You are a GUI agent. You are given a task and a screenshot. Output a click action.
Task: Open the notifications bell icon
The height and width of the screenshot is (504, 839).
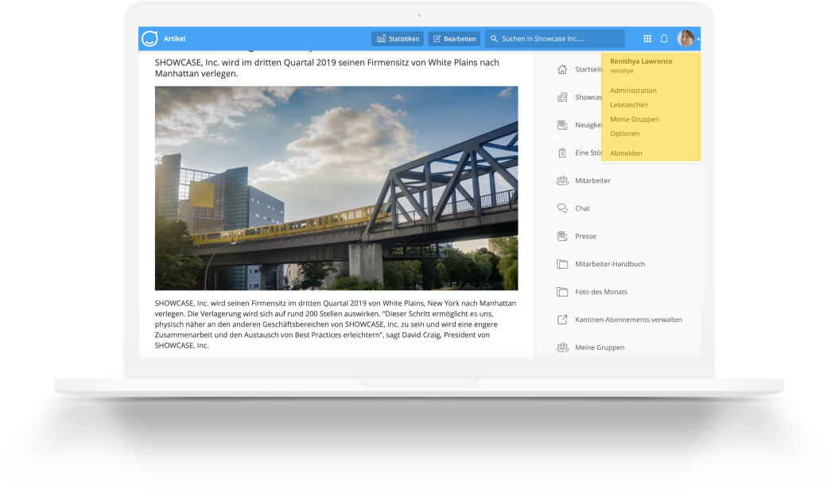tap(664, 38)
